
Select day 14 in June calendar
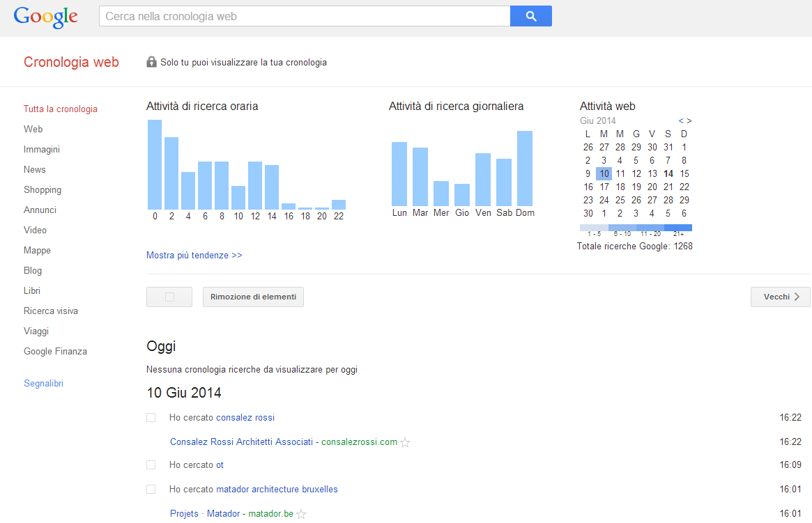(x=668, y=174)
